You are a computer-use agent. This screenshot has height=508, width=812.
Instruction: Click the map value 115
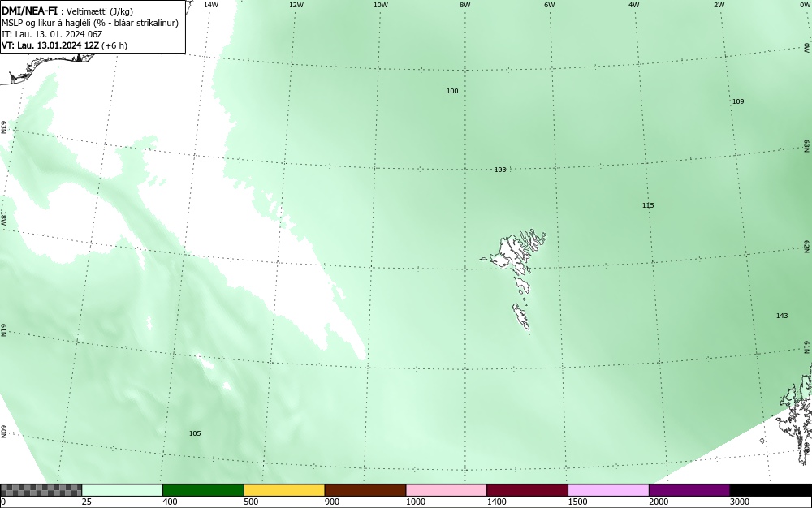(x=648, y=205)
